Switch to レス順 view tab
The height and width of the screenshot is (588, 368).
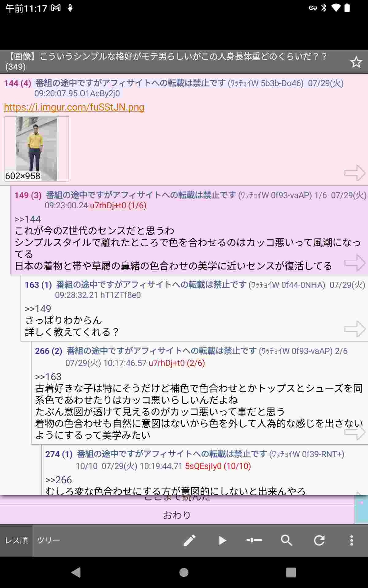pyautogui.click(x=16, y=540)
